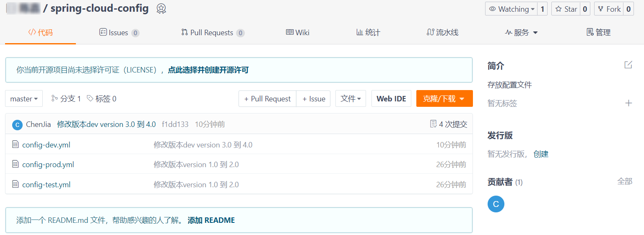Click the repository badge icon beside spring-cloud-config
Viewport: 644px width, 235px height.
point(161,8)
